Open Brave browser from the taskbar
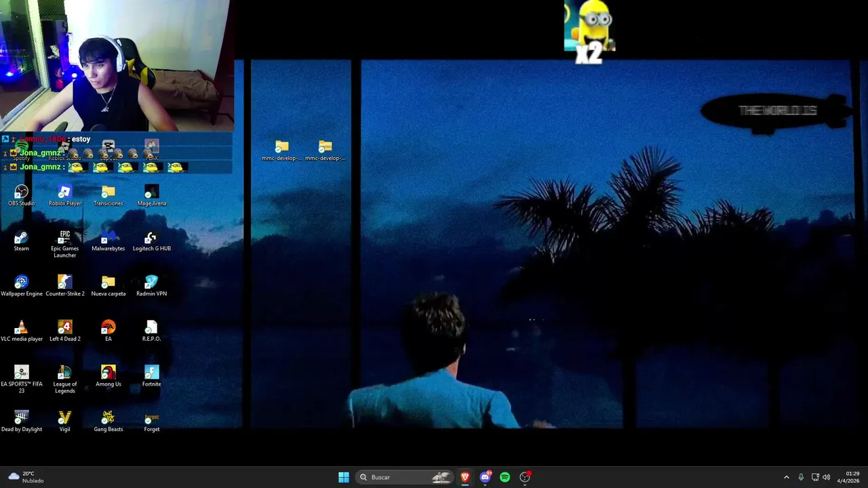This screenshot has height=488, width=868. click(465, 477)
